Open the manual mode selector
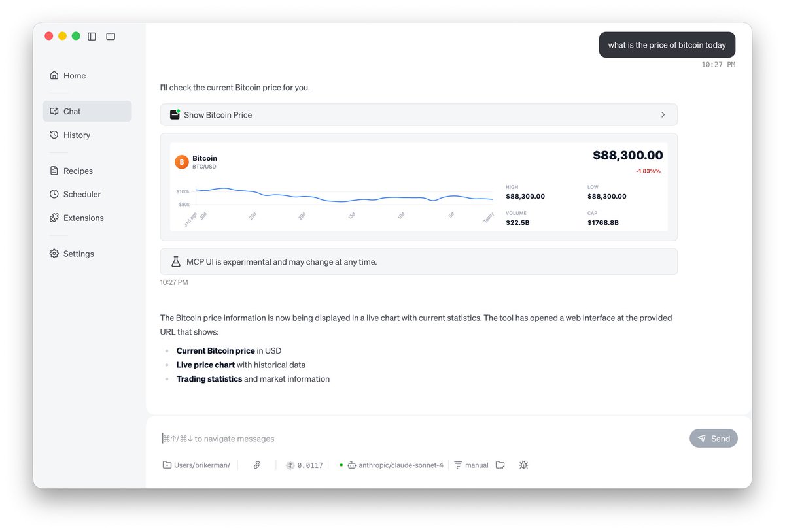The height and width of the screenshot is (532, 785). 472,465
